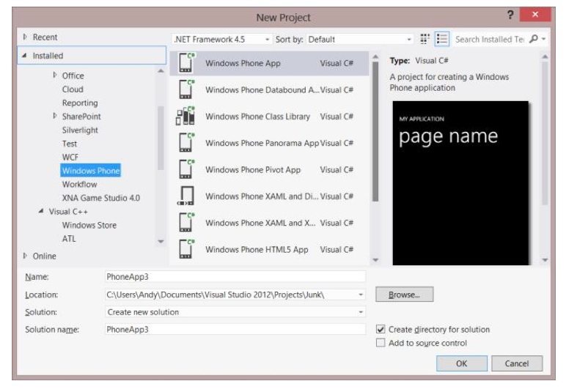Open search options dropdown arrow
Image resolution: width=566 pixels, height=392 pixels.
tap(543, 39)
